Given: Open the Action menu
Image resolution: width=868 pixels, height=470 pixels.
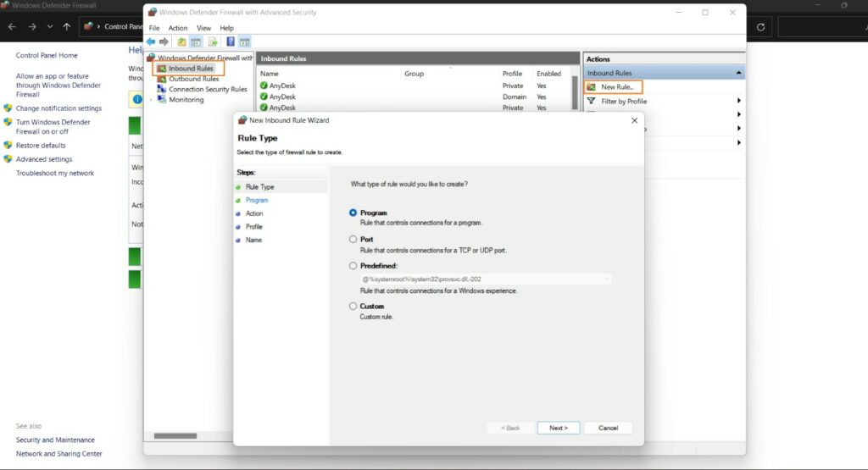Looking at the screenshot, I should [x=178, y=28].
